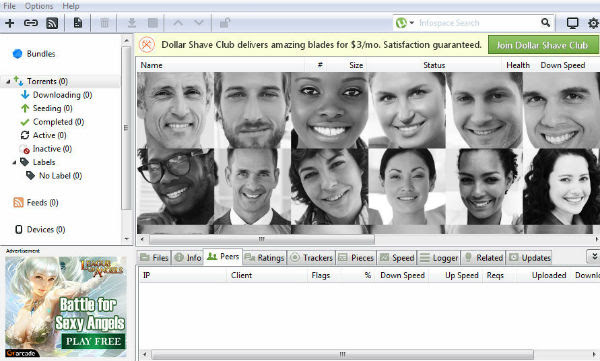Image resolution: width=600 pixels, height=361 pixels.
Task: Sort peers by the IP column
Action: click(146, 275)
